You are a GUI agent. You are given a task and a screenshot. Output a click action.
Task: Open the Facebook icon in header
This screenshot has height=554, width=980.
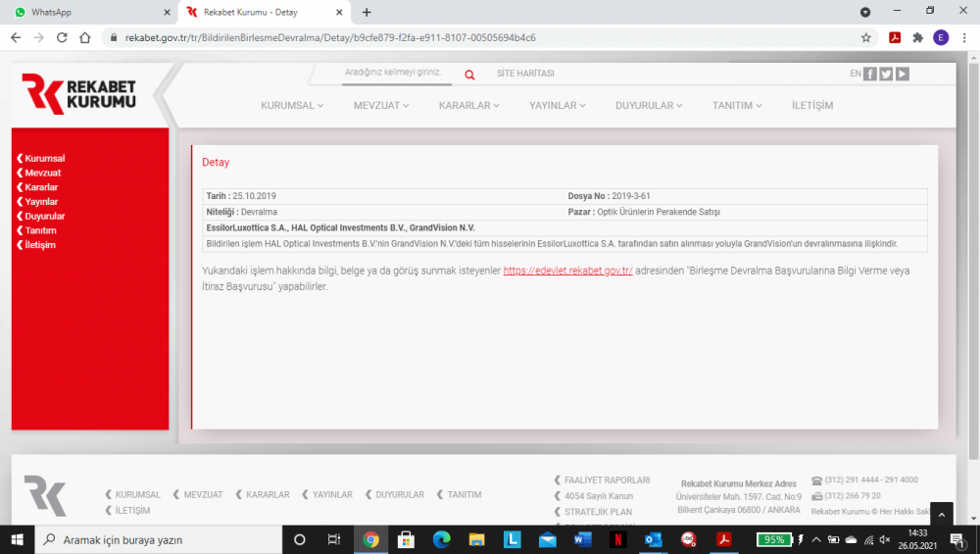pyautogui.click(x=870, y=74)
